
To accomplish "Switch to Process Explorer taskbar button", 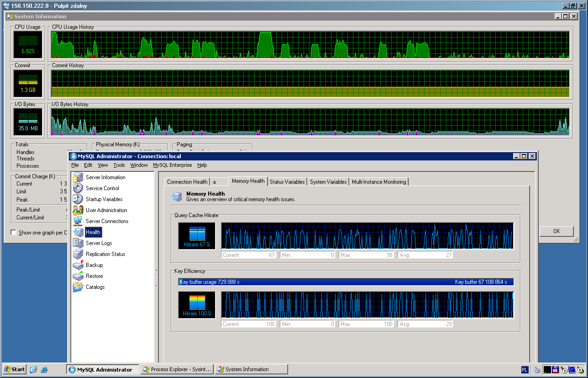I will click(177, 369).
